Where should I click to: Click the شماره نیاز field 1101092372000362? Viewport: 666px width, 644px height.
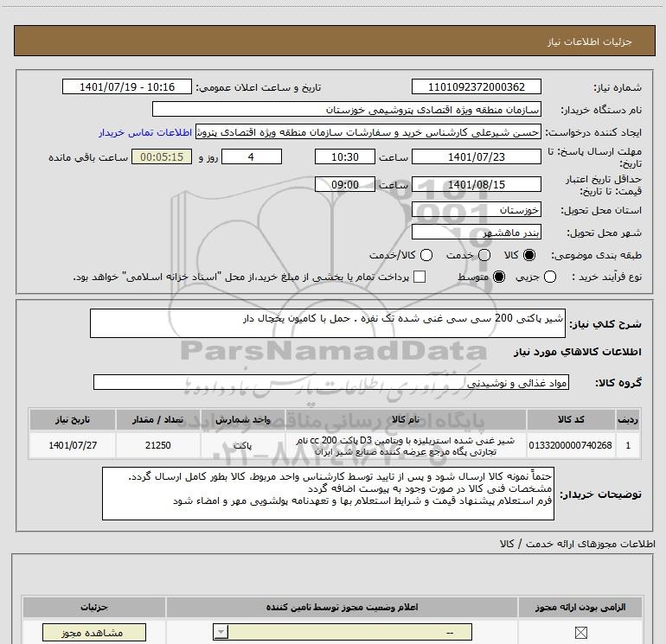476,87
